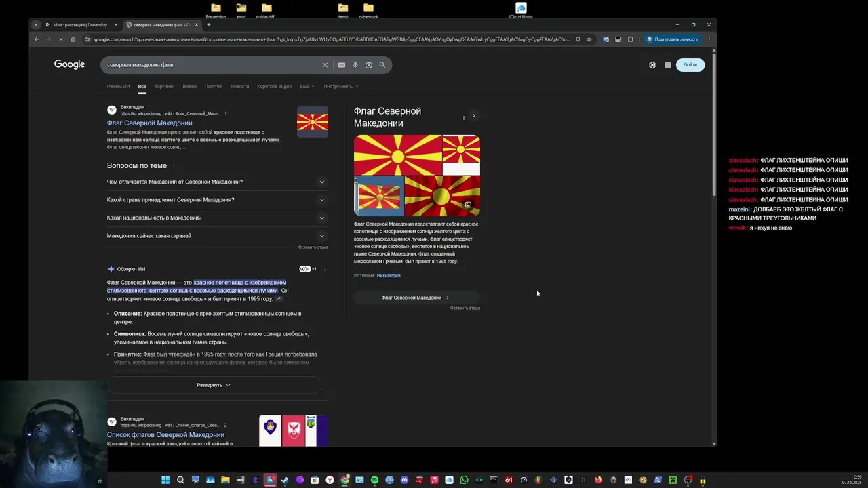
Task: Switch to the 'Мои транзакции | DonatePay' browser tab
Action: [x=79, y=25]
